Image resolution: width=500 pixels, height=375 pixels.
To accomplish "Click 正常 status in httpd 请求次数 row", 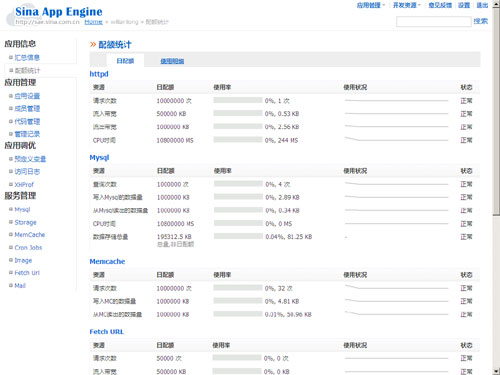I will (x=466, y=101).
